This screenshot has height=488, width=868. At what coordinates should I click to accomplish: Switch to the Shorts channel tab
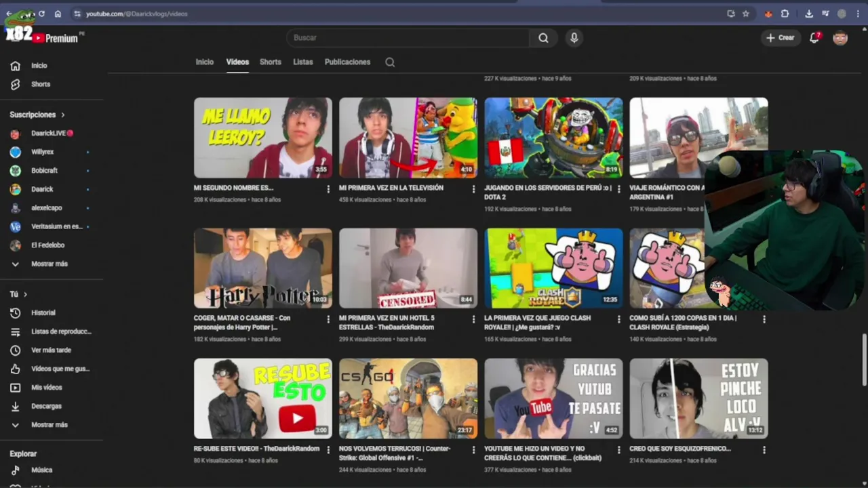pos(271,62)
